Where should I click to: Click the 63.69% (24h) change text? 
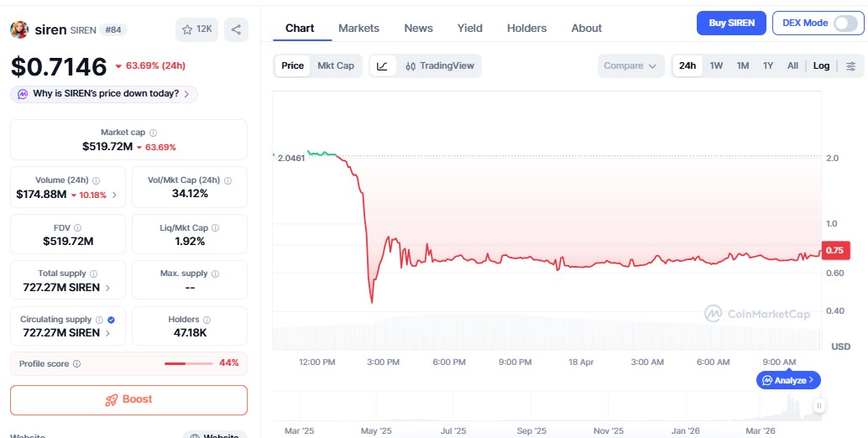155,65
